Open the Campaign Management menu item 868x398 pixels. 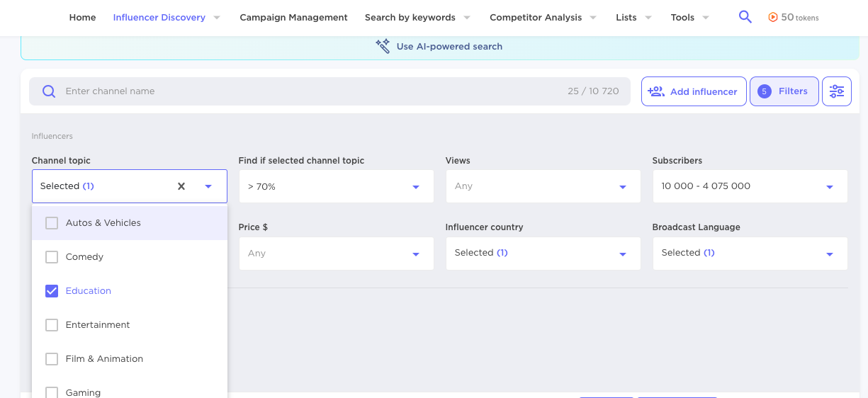(293, 17)
